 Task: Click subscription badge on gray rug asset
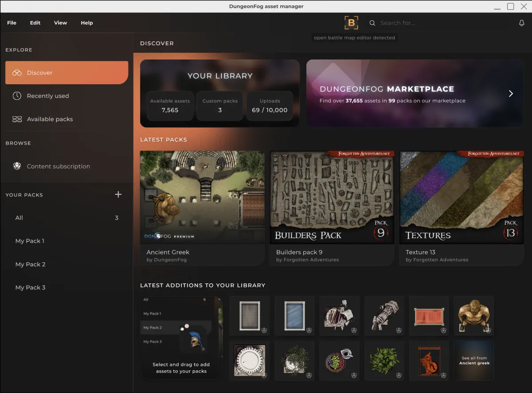point(264,330)
